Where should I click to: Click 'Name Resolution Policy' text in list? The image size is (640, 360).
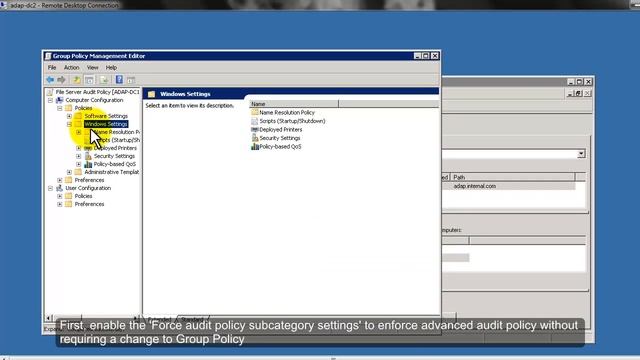coord(287,112)
